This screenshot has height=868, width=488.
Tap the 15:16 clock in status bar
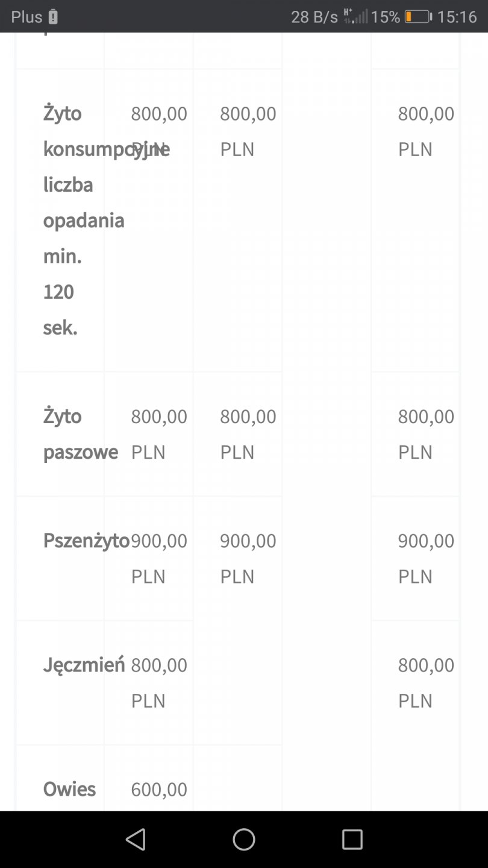click(457, 17)
